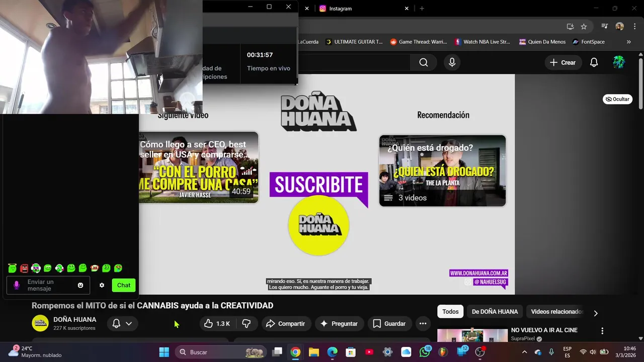Screen dimensions: 644x362
Task: Click the green Chat button
Action: tap(124, 285)
